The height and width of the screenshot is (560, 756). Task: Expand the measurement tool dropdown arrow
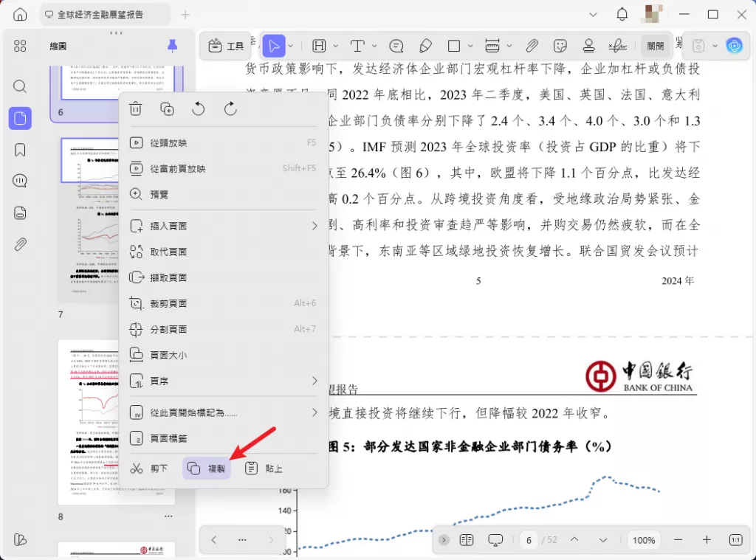[x=509, y=46]
